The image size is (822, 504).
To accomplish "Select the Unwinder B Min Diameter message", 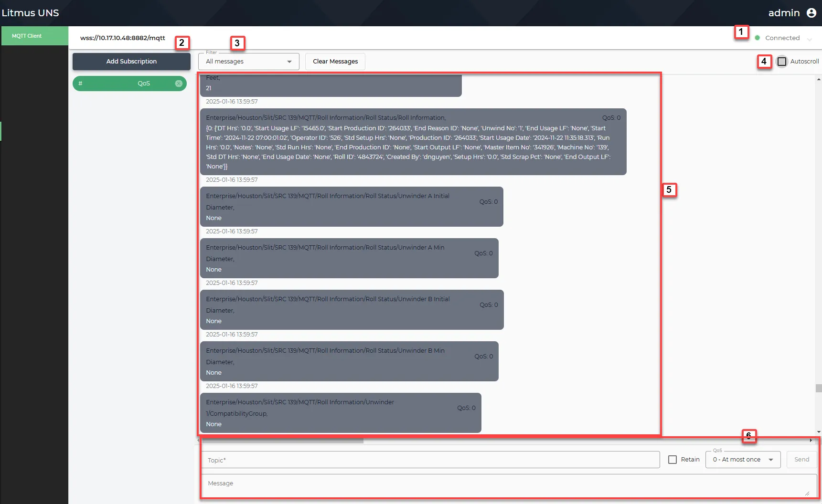I will (349, 361).
